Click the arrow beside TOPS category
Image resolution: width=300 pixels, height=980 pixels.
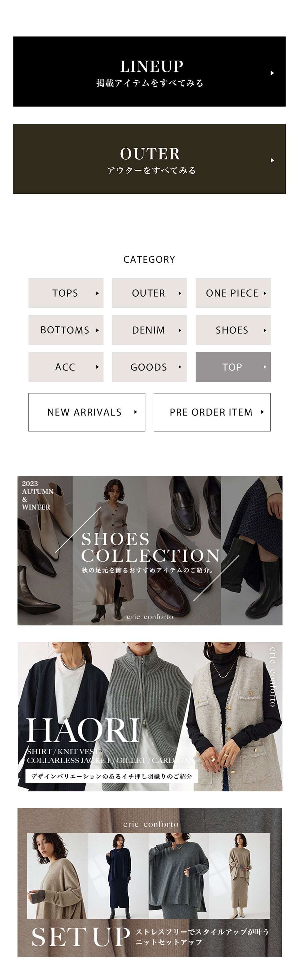(x=97, y=293)
